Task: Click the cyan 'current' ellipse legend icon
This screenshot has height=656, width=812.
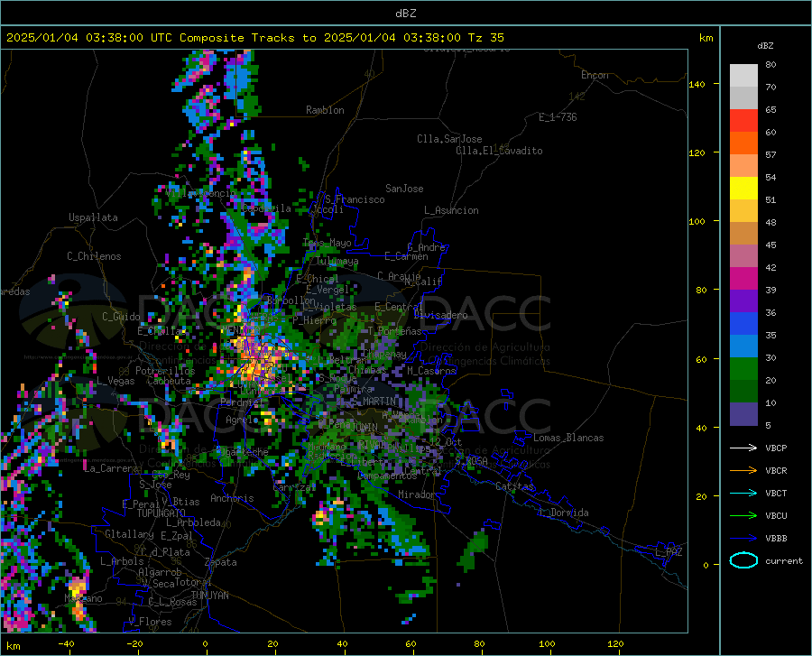Action: coord(743,560)
